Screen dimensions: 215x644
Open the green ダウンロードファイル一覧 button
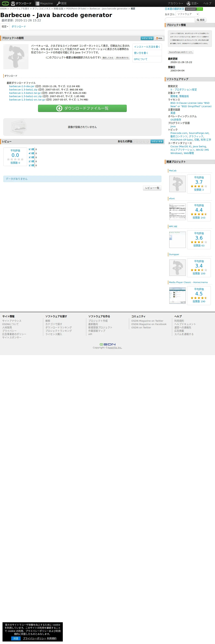(82, 108)
